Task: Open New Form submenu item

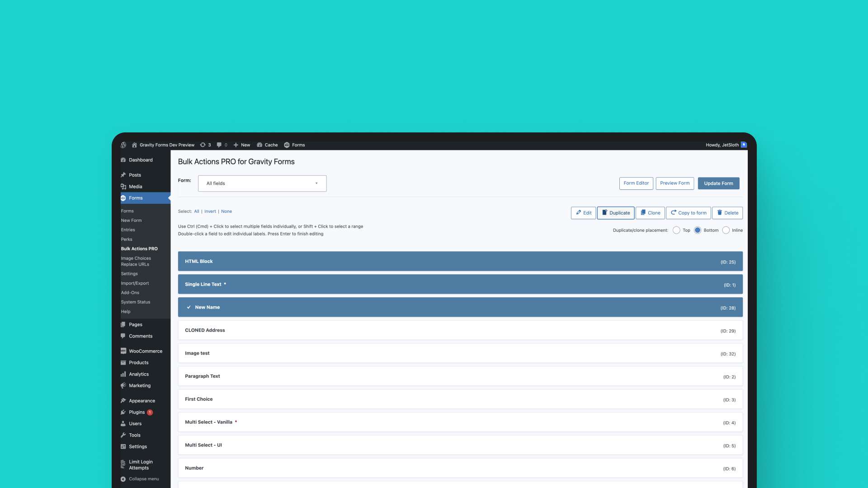Action: tap(131, 221)
